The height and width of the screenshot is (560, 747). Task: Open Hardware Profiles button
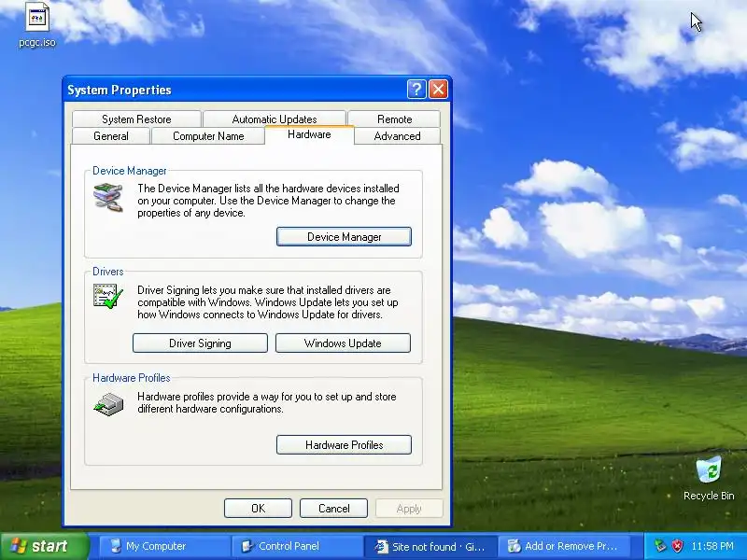click(344, 445)
